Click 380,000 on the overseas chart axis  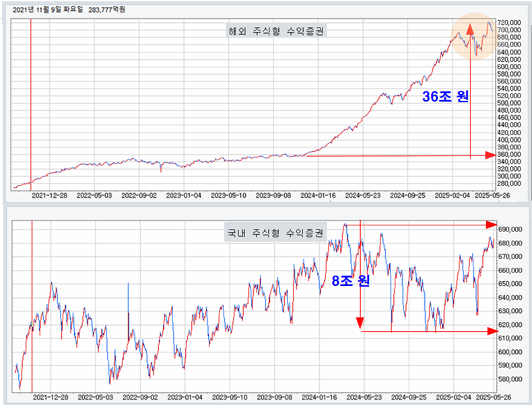(x=509, y=147)
